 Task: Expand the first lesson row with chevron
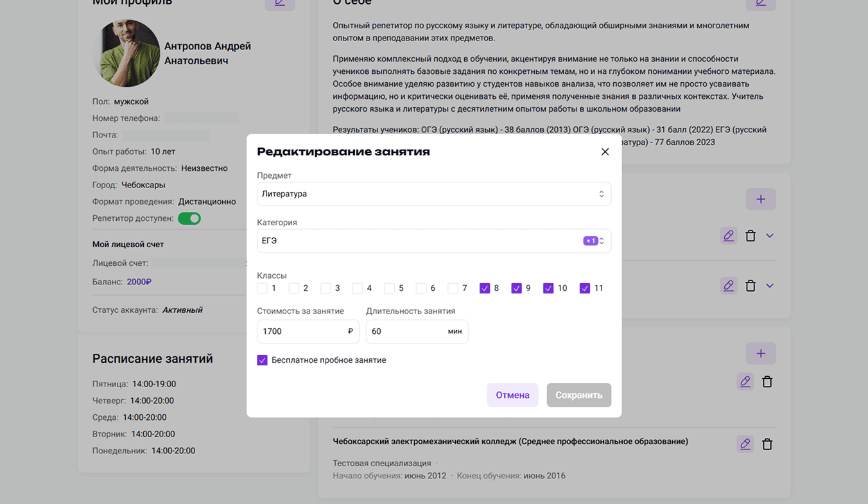point(770,236)
